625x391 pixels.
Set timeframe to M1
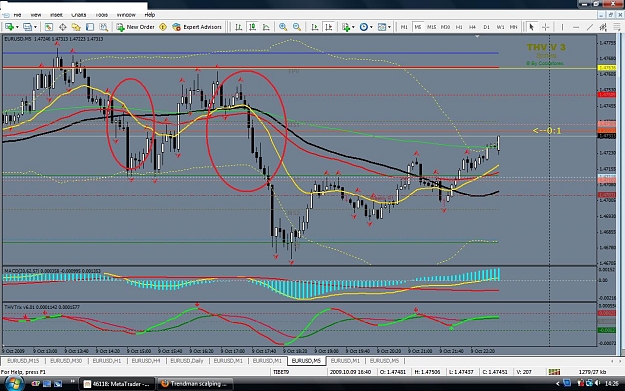click(404, 27)
